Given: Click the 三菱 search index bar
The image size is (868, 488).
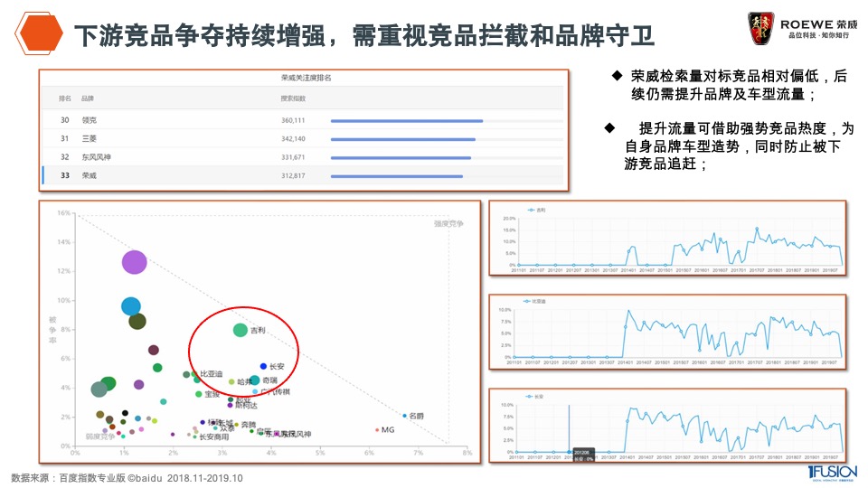Looking at the screenshot, I should [x=403, y=139].
